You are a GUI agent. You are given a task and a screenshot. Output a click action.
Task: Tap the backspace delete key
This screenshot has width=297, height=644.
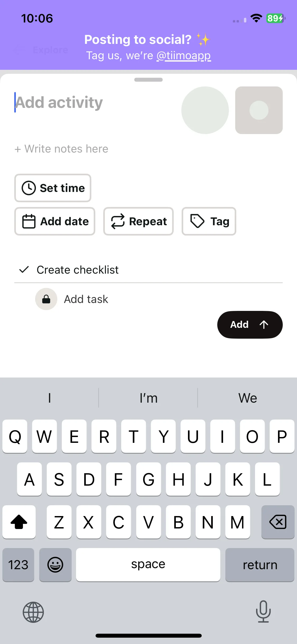tap(278, 522)
